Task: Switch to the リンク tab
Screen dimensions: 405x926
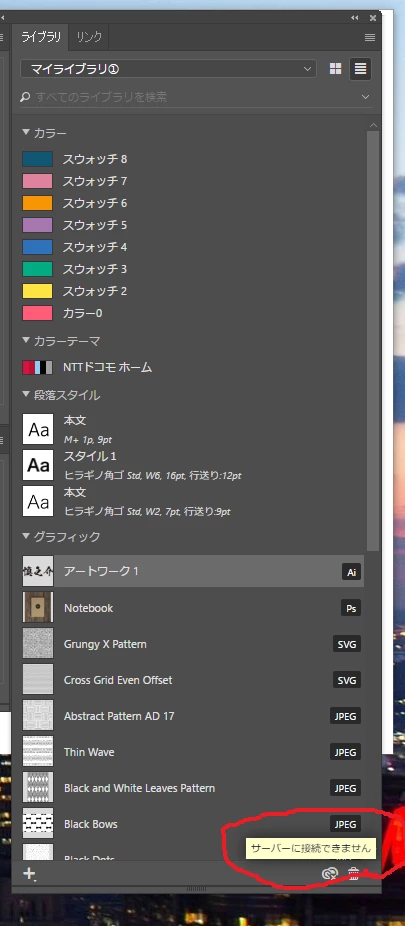Action: point(89,38)
